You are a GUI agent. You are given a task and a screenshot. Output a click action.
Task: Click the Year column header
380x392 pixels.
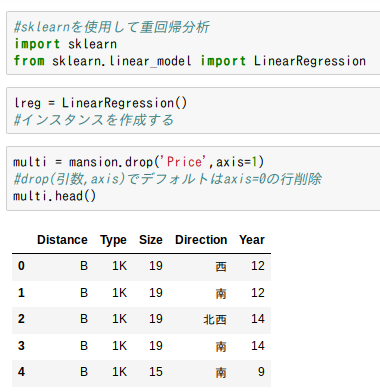pyautogui.click(x=252, y=240)
